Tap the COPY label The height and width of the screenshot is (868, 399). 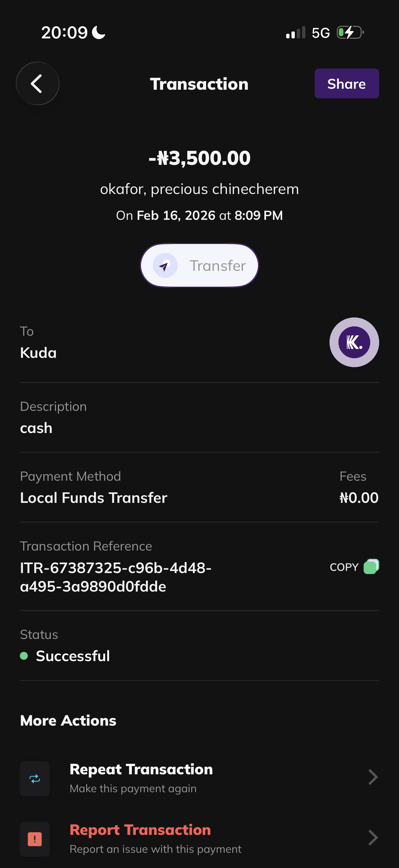[x=344, y=567]
